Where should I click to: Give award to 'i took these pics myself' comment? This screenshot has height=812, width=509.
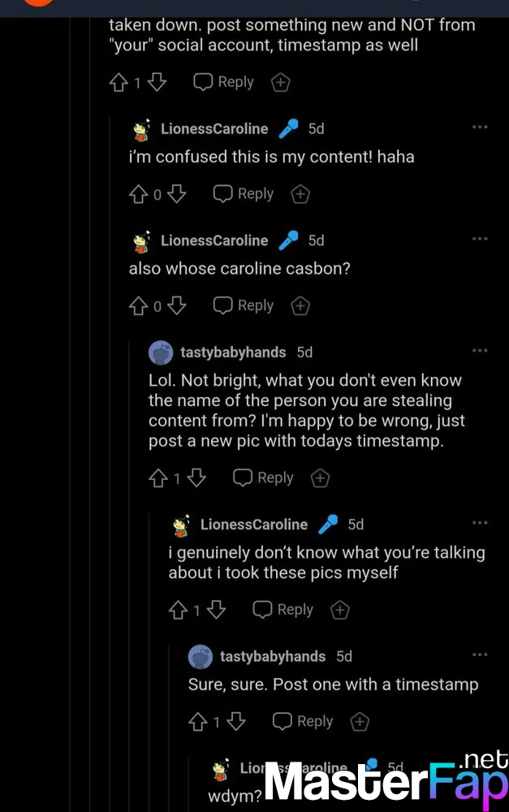340,610
